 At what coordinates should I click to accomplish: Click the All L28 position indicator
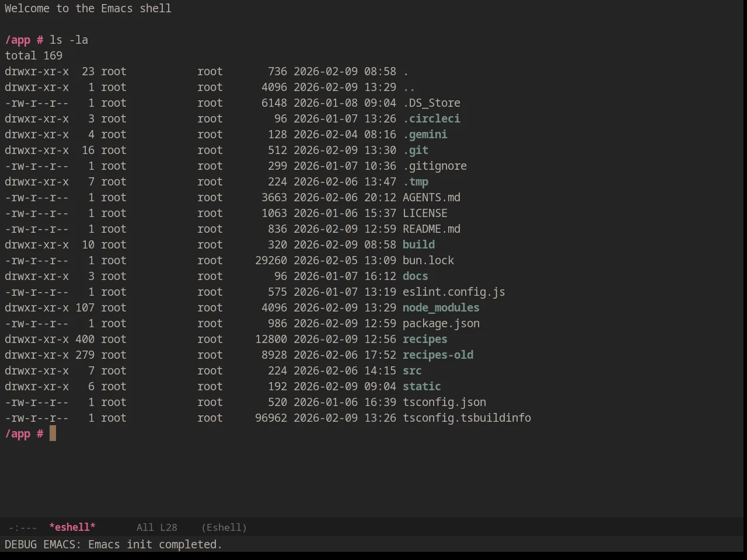[157, 527]
